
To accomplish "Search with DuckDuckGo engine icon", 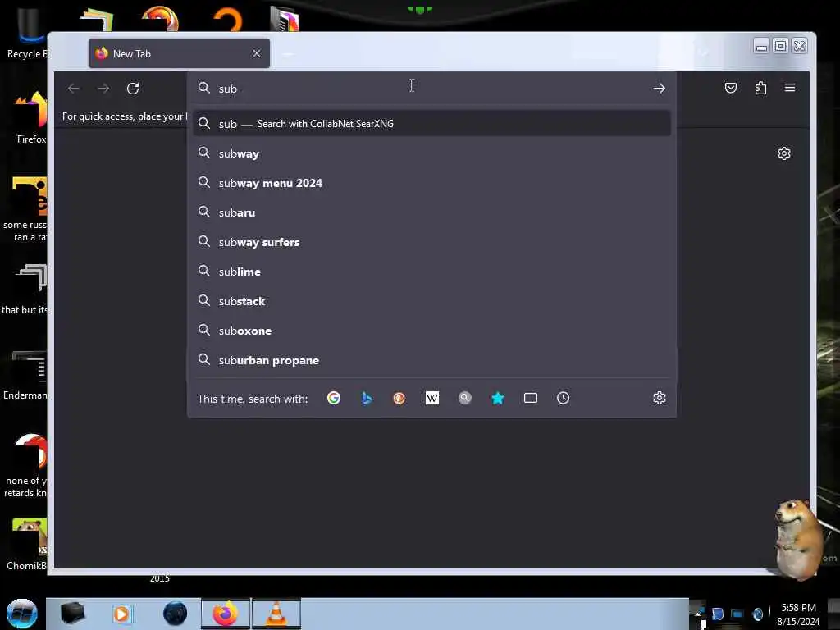I will coord(399,398).
